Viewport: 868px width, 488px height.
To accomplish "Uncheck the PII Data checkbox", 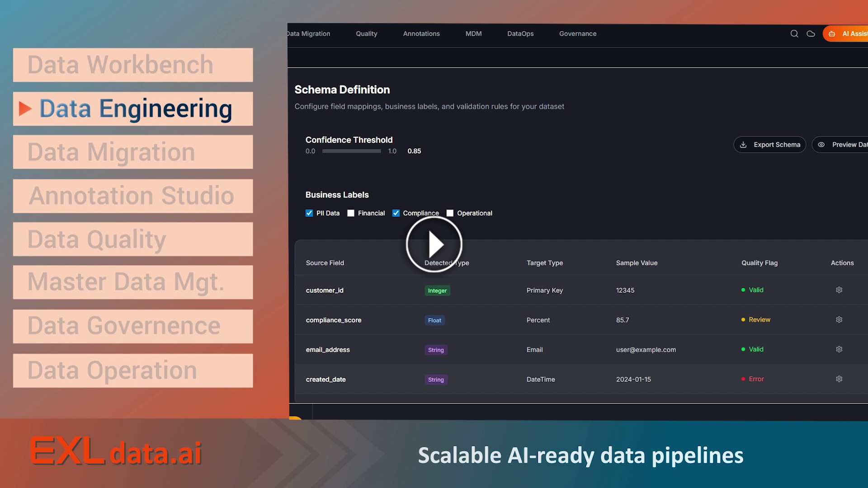I will click(x=309, y=213).
